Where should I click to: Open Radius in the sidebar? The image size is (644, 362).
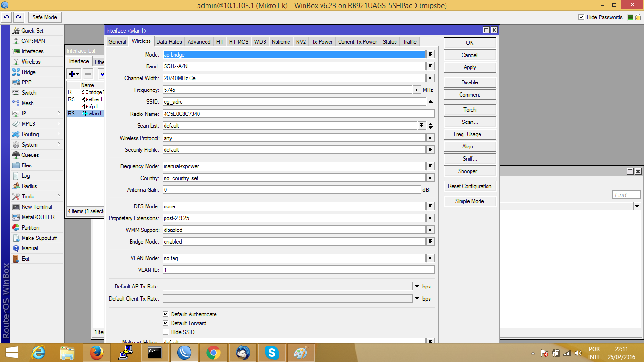[29, 186]
